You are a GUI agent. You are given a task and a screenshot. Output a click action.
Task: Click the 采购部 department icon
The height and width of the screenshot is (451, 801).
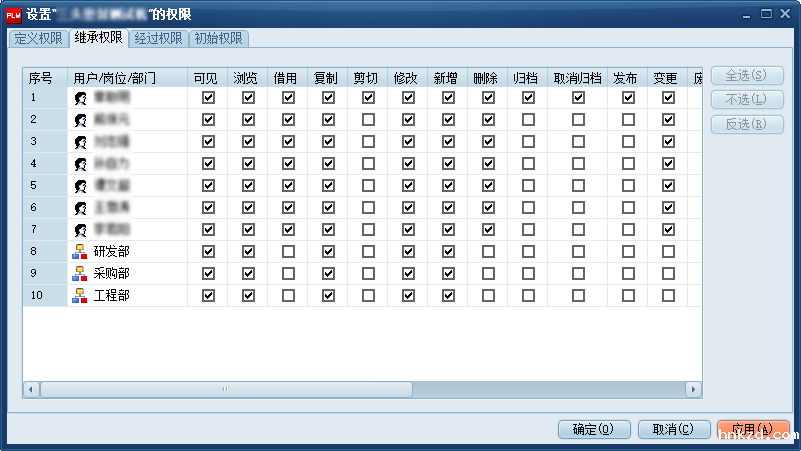[80, 274]
